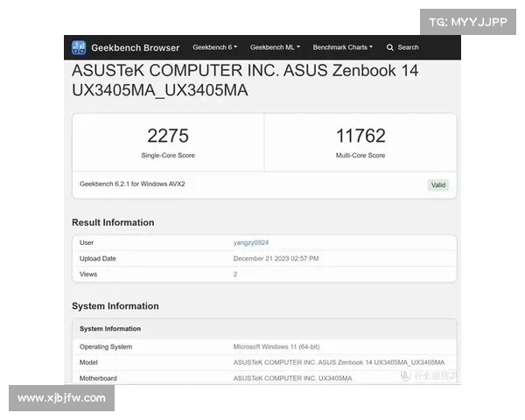The width and height of the screenshot is (525, 420).
Task: Click the Views row label
Action: tap(88, 274)
